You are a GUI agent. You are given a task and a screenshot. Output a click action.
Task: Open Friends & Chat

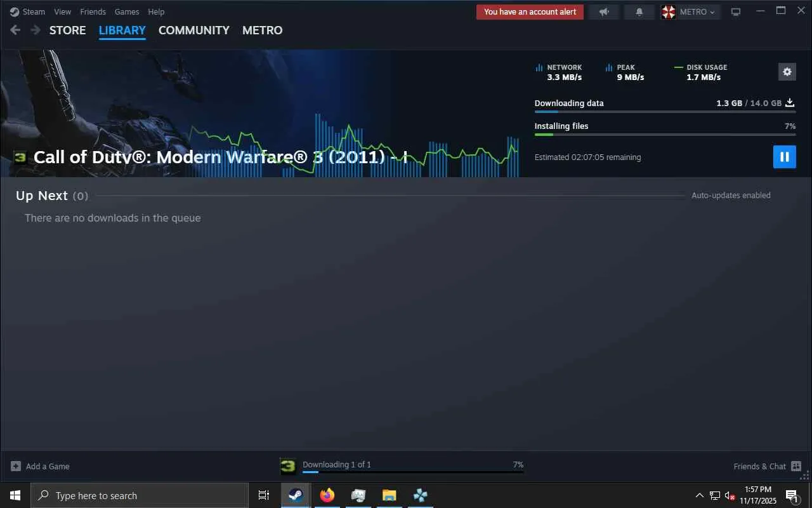pos(759,466)
